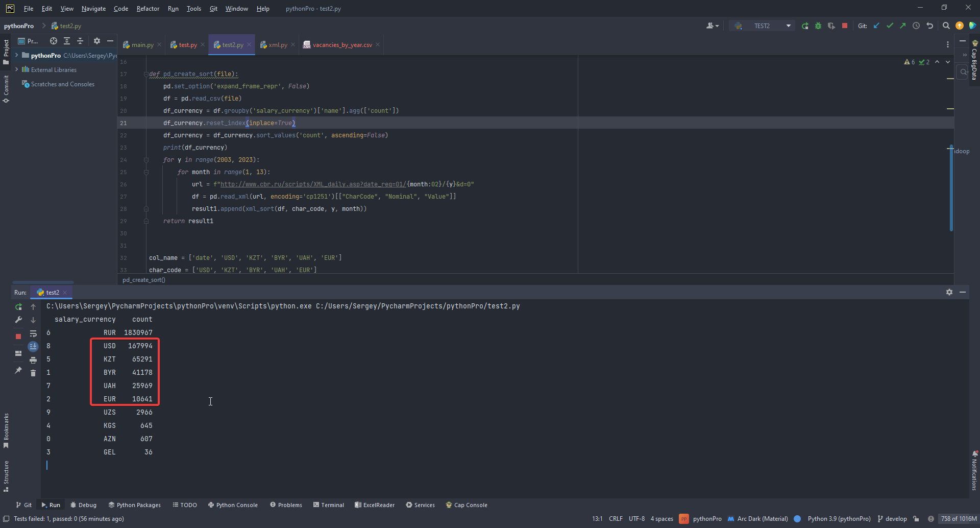Open the Navigate menu
Screen dimensions: 980x528
pos(93,8)
